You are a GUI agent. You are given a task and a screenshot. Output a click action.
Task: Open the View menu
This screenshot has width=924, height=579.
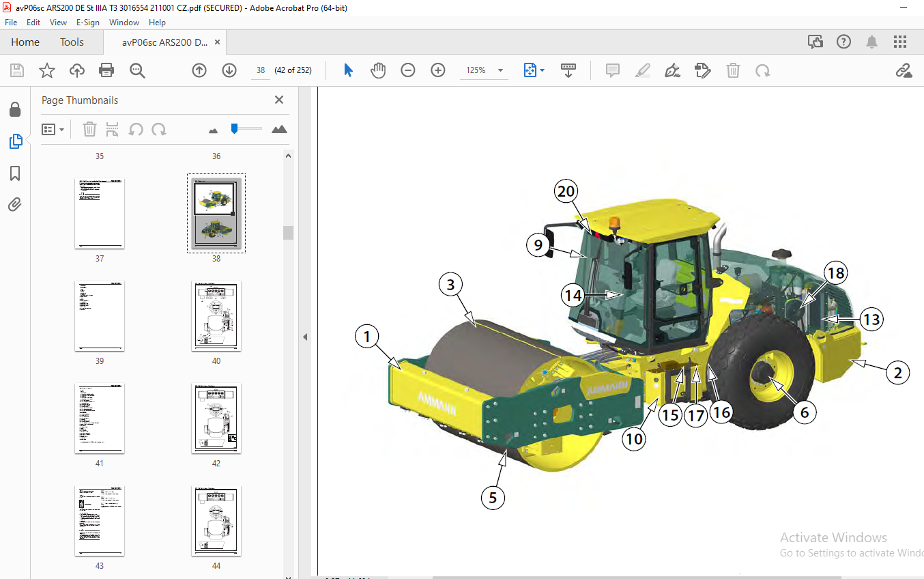coord(58,23)
